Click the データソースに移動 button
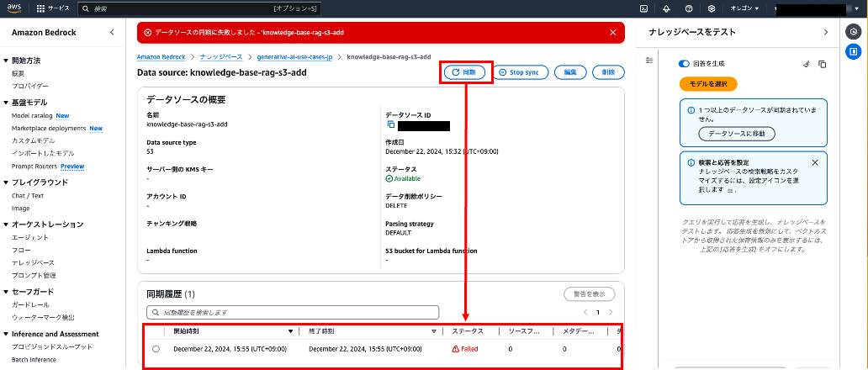The image size is (868, 370). 737,134
